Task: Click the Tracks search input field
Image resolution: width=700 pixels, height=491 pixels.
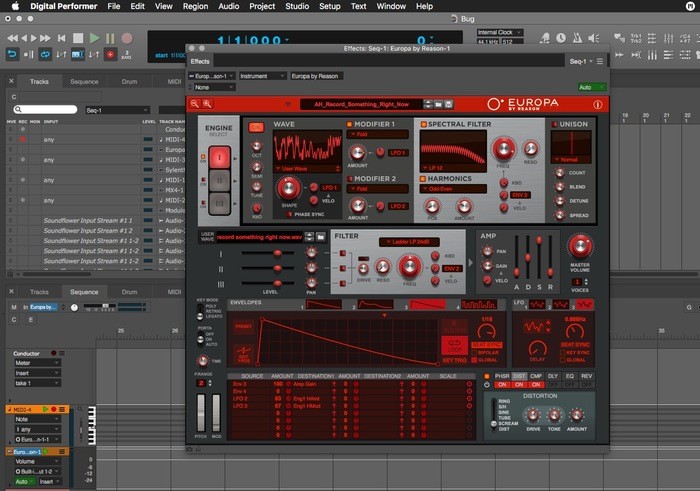Action: click(46, 109)
